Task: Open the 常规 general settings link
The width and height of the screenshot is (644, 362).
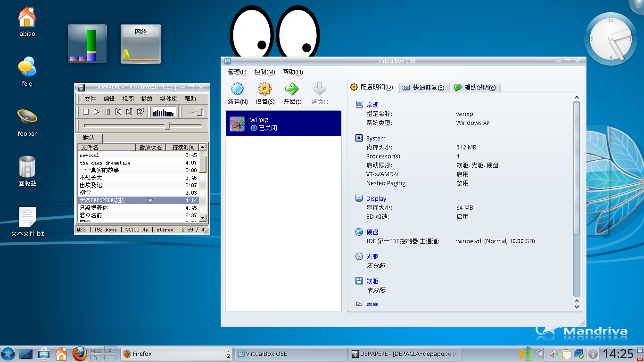Action: coord(372,105)
